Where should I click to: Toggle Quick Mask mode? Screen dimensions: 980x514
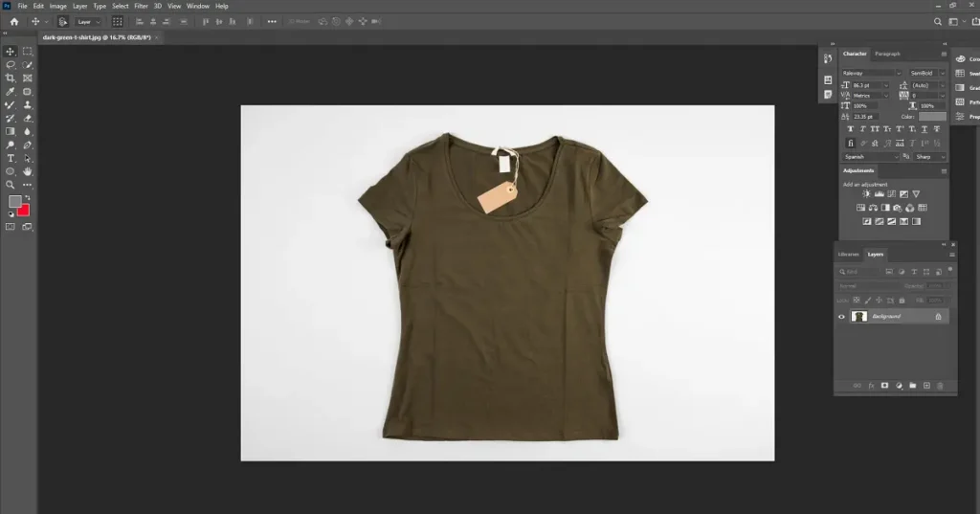pyautogui.click(x=10, y=227)
